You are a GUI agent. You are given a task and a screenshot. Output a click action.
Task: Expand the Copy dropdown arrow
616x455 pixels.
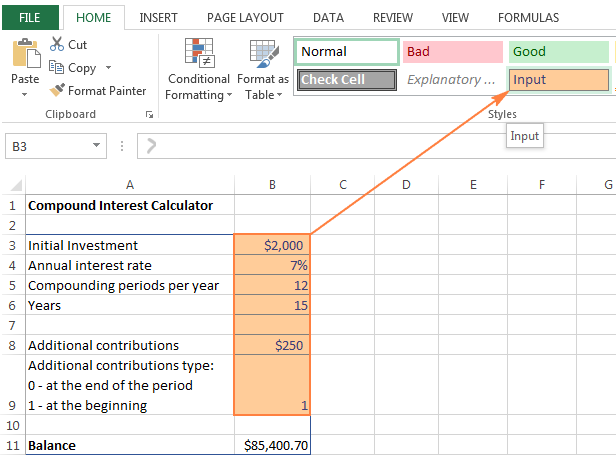[x=106, y=69]
